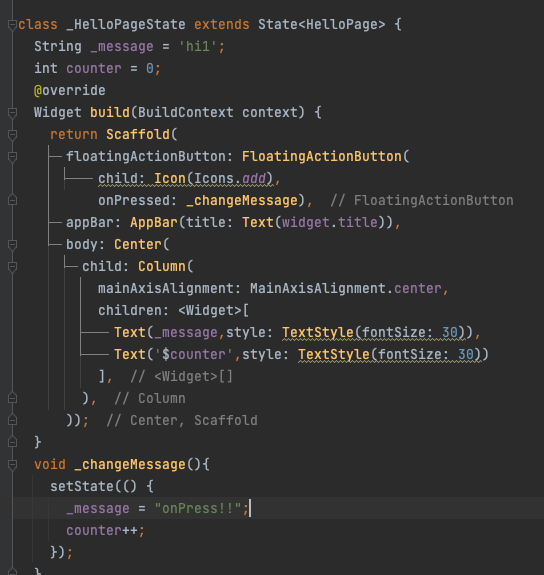Viewport: 544px width, 575px height.
Task: Click TextStyle in the Text(_message line
Action: point(318,333)
